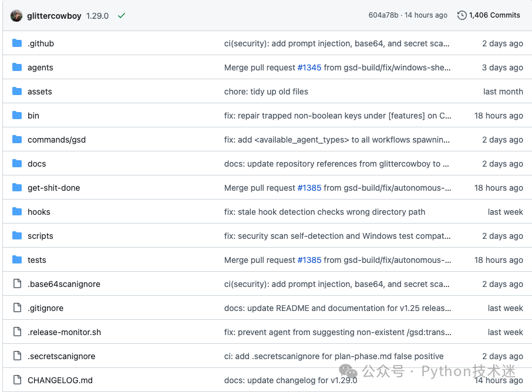The width and height of the screenshot is (532, 392).
Task: Open the 'fix: security scan self-detection' commit
Action: (337, 236)
